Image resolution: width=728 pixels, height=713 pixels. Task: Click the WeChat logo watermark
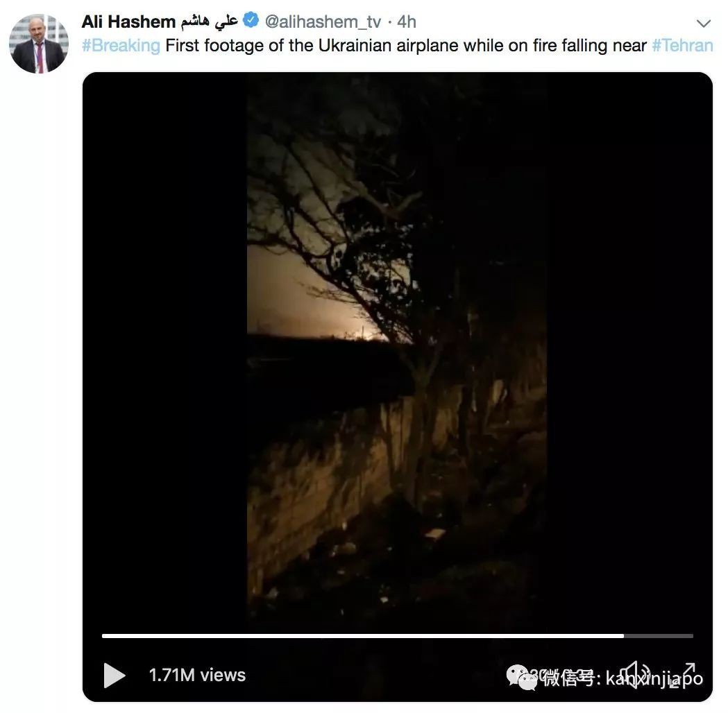(x=521, y=677)
